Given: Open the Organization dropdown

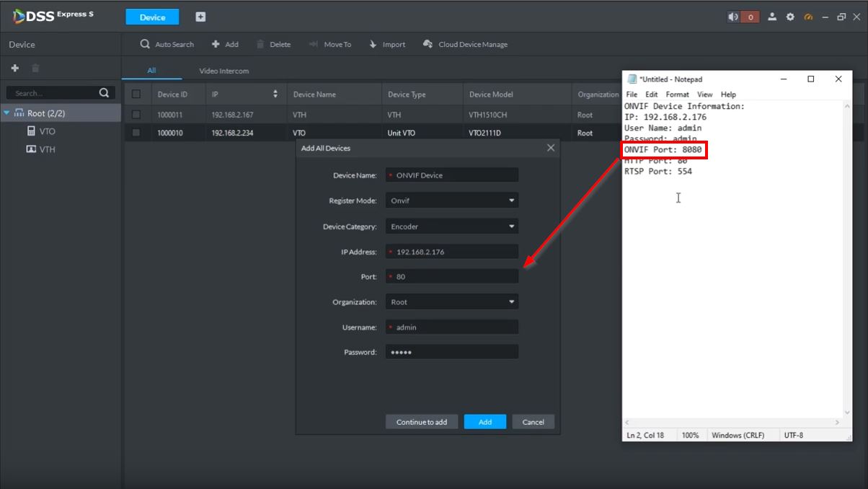Looking at the screenshot, I should point(451,302).
